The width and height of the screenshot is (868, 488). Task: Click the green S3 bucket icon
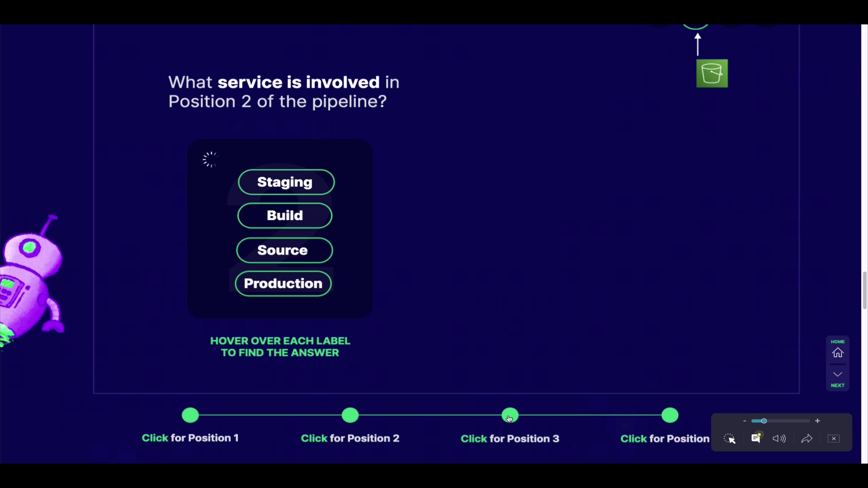pyautogui.click(x=712, y=73)
